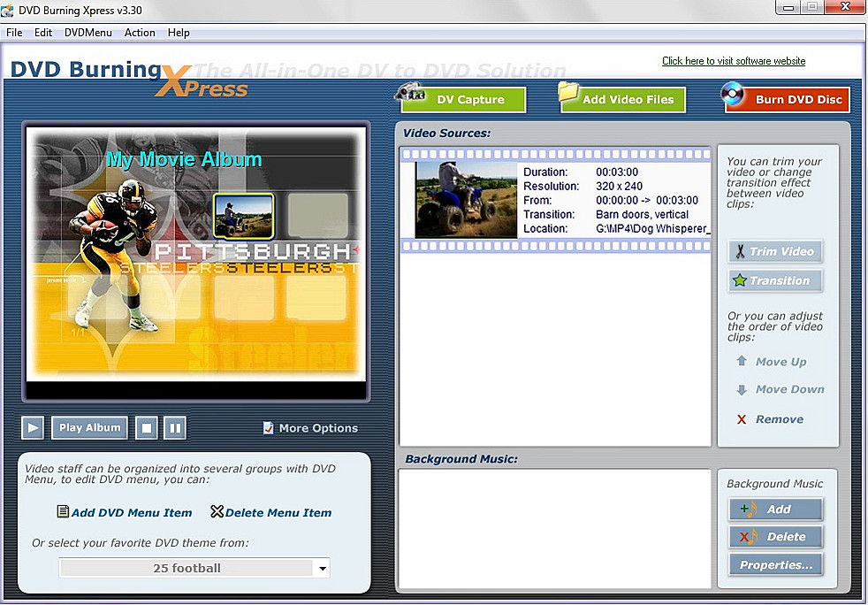Click the red X Remove icon

point(742,419)
